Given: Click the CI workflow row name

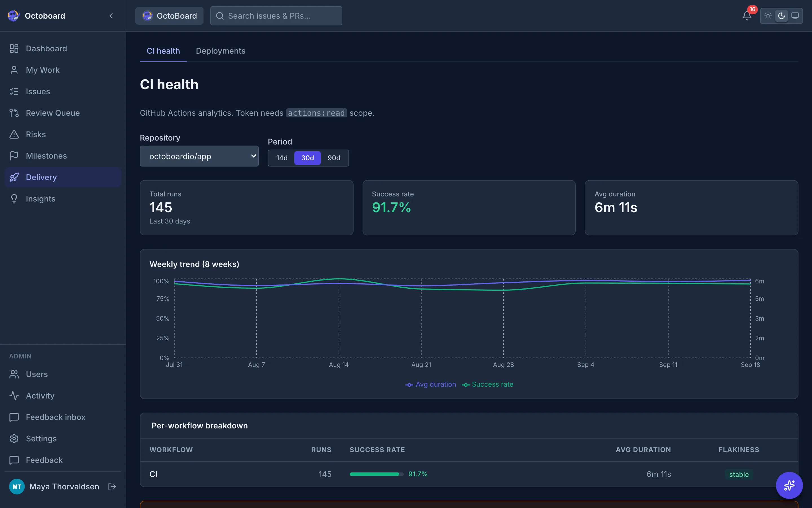Looking at the screenshot, I should click(153, 474).
